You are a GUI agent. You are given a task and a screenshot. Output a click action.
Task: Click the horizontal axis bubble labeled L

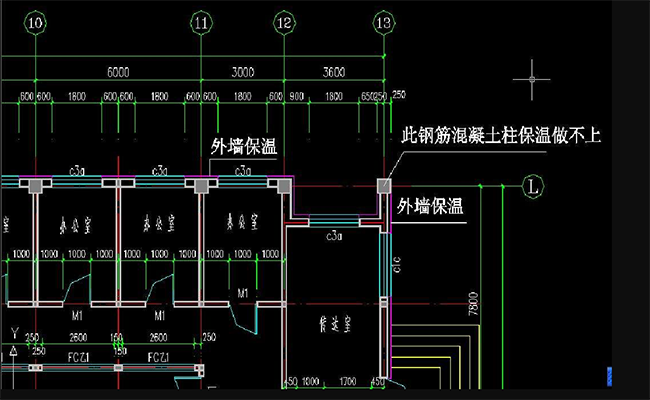click(533, 185)
